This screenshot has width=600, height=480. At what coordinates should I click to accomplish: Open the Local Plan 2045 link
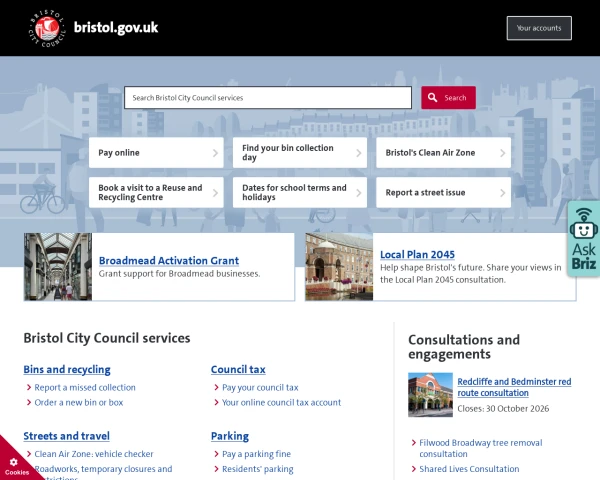(x=417, y=255)
